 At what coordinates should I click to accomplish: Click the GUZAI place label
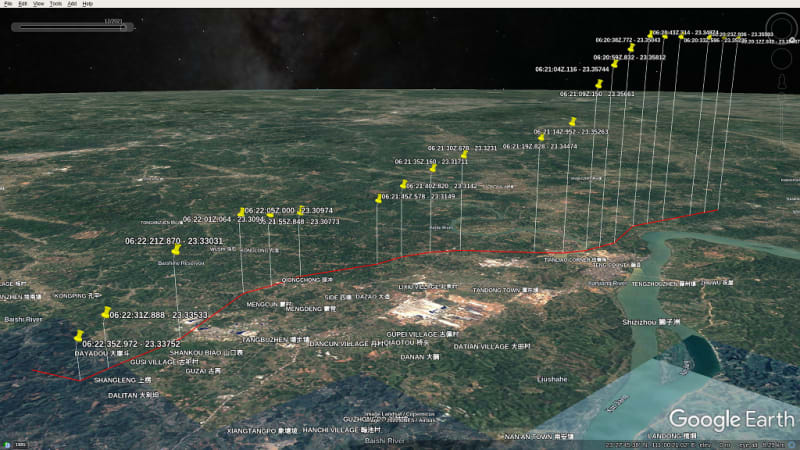203,371
